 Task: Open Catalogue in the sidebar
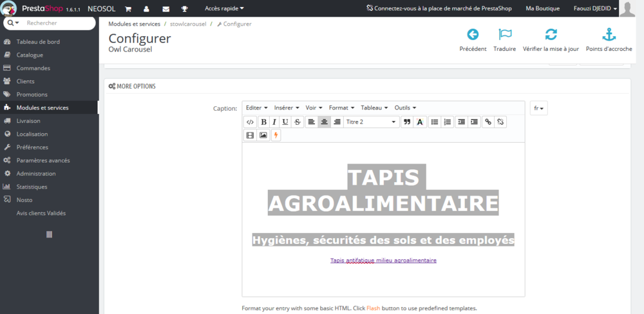coord(30,55)
